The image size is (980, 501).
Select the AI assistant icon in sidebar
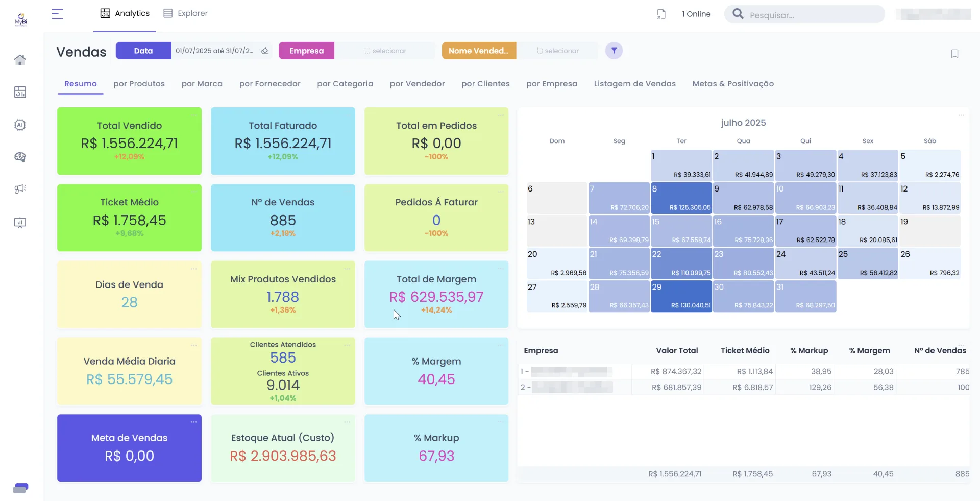(x=20, y=125)
